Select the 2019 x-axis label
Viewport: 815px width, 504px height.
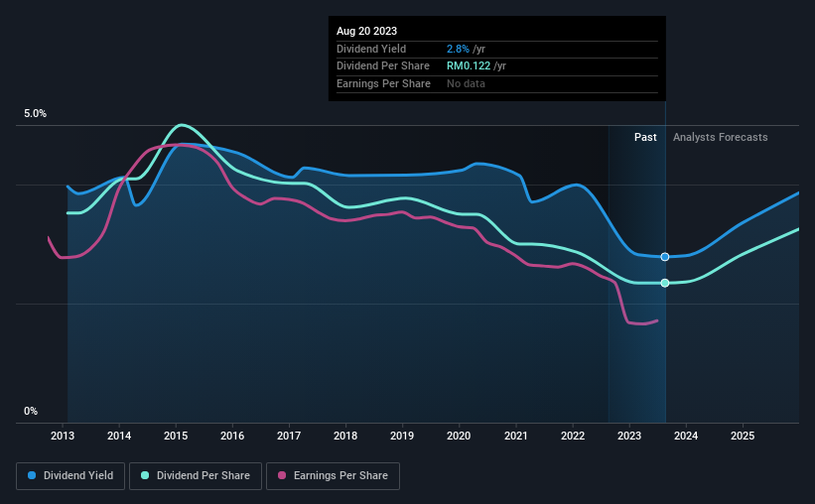tap(402, 436)
